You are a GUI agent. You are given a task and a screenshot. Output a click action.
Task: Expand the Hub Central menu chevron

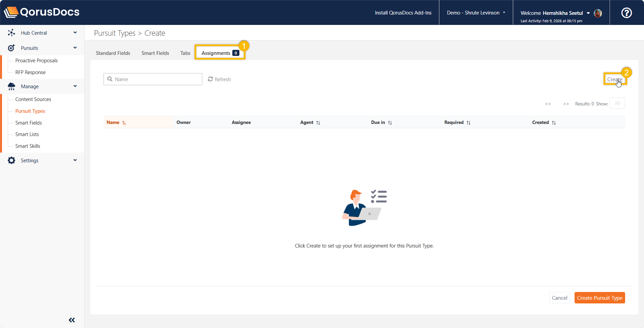pos(75,33)
